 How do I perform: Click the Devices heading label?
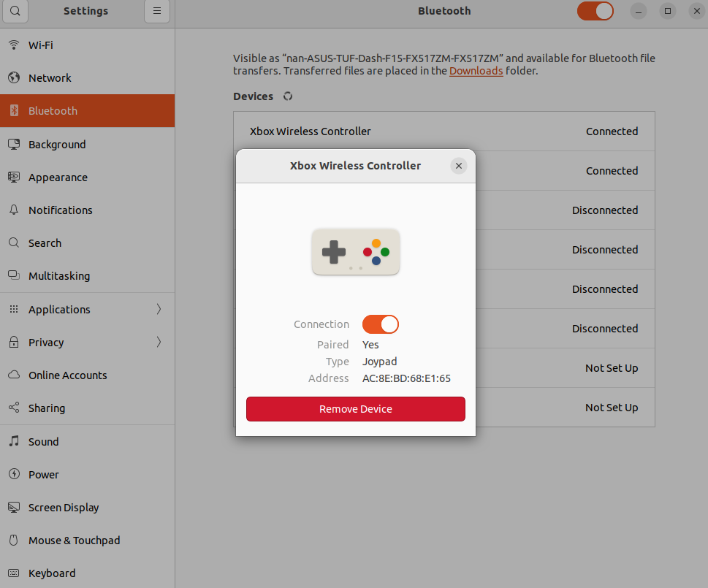(254, 96)
